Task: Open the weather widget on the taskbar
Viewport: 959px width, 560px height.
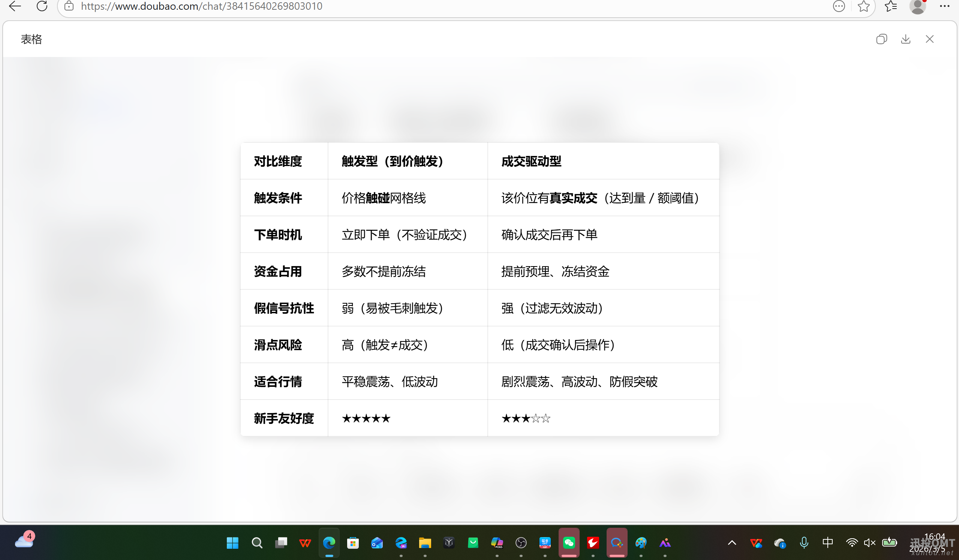Action: click(x=24, y=541)
